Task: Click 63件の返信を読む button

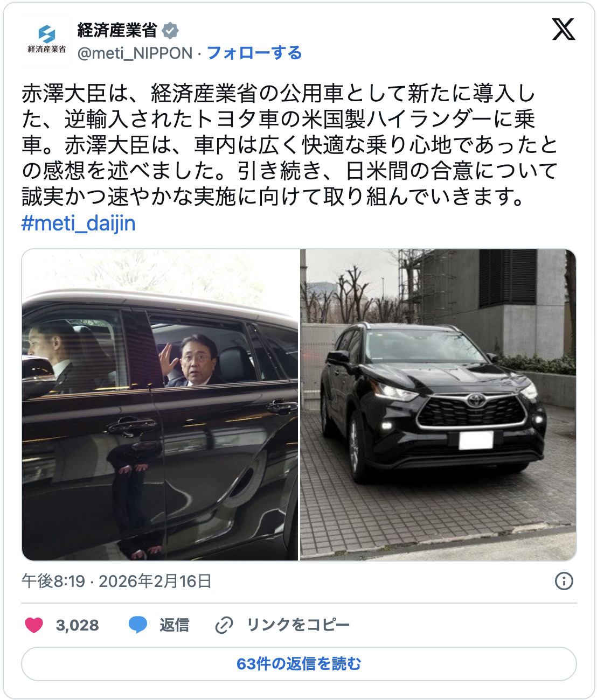Action: click(299, 664)
